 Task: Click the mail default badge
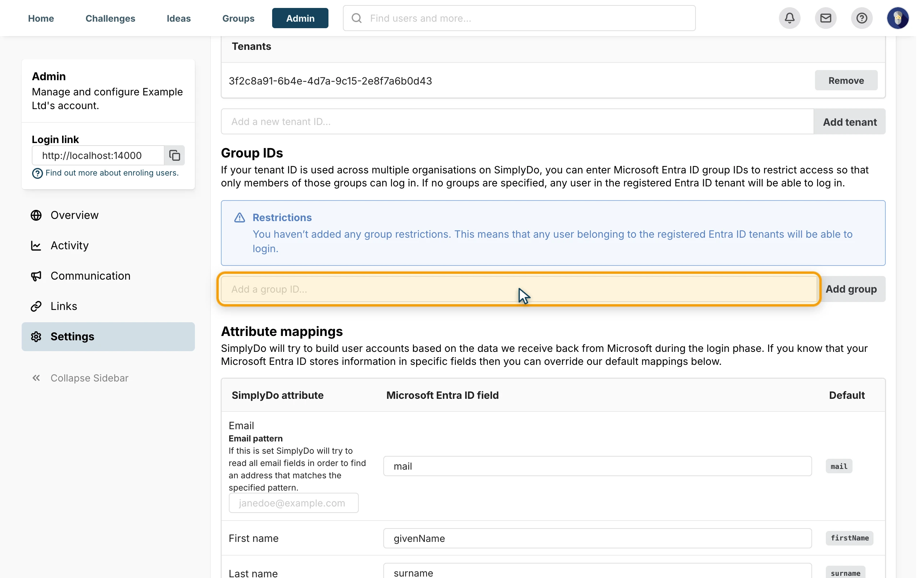(x=839, y=466)
